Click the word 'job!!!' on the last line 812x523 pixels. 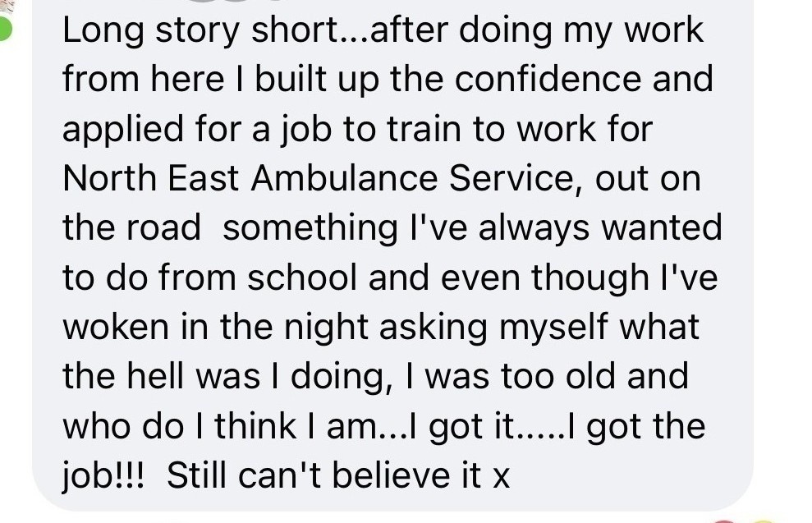tap(103, 476)
